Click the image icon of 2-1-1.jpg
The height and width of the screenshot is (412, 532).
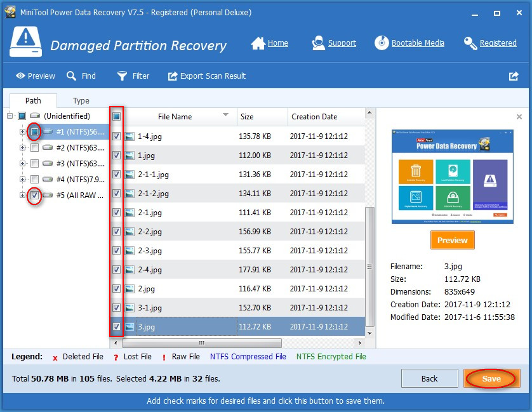[130, 175]
